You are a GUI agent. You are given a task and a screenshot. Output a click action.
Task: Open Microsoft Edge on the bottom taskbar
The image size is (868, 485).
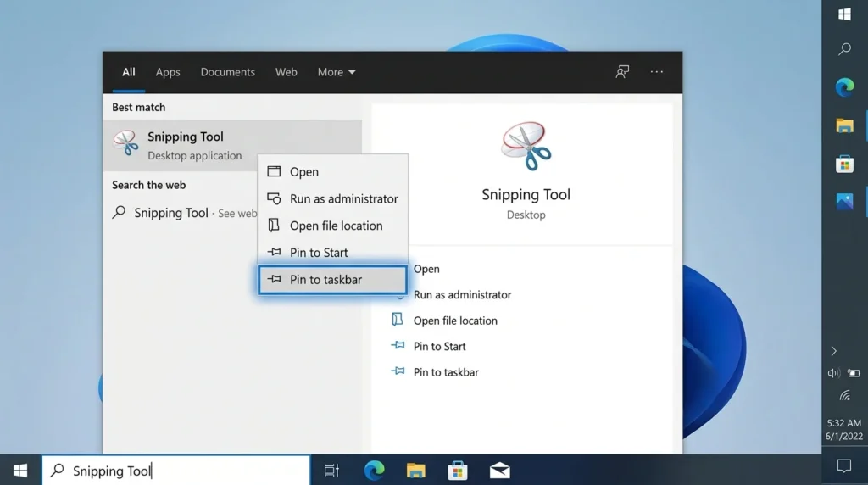click(x=374, y=471)
